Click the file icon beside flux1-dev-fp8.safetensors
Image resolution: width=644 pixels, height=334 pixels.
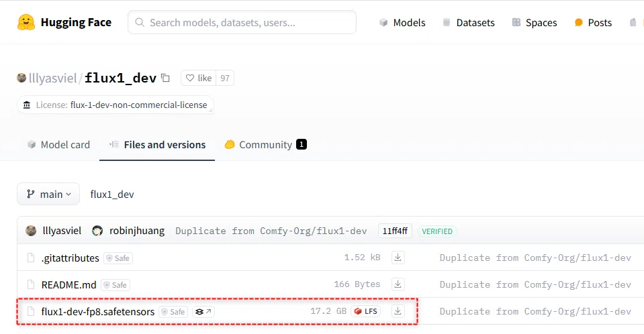pos(31,311)
